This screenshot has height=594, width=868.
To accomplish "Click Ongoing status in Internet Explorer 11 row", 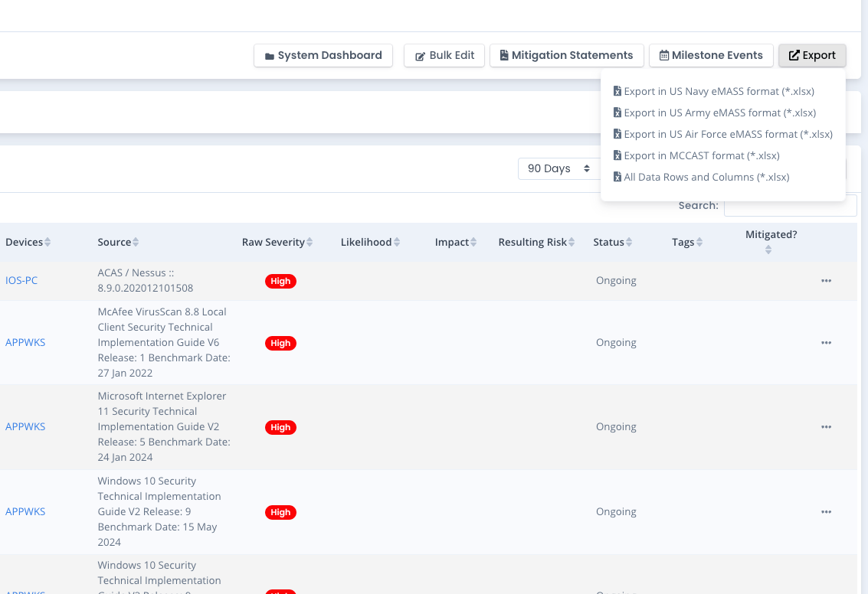I will [x=616, y=426].
